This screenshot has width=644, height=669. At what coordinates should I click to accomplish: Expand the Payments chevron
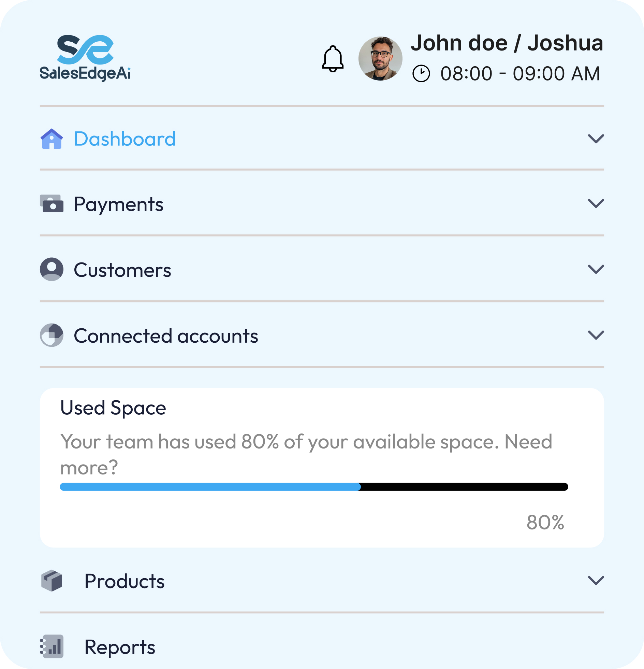point(596,203)
